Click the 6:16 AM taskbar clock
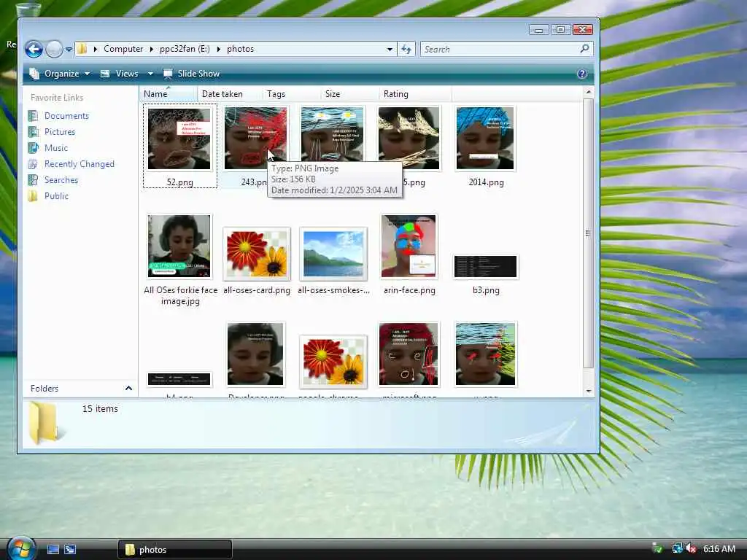Image resolution: width=747 pixels, height=560 pixels. point(719,549)
